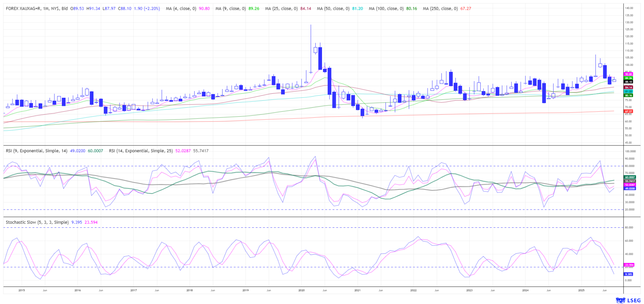Click the 140.00 level on price axis
Image resolution: width=644 pixels, height=304 pixels.
point(629,8)
